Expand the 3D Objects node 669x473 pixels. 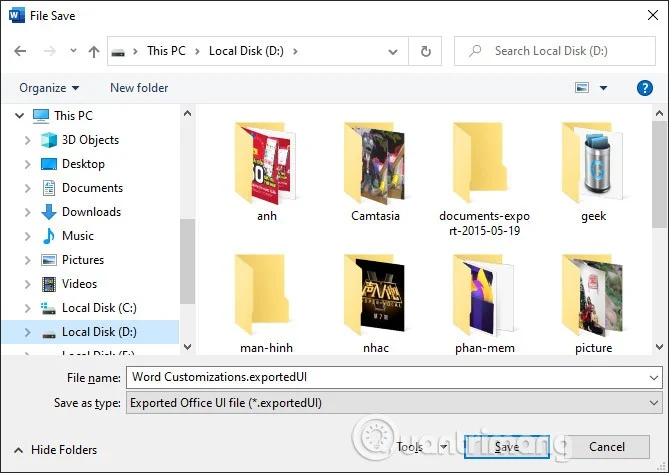[x=28, y=140]
